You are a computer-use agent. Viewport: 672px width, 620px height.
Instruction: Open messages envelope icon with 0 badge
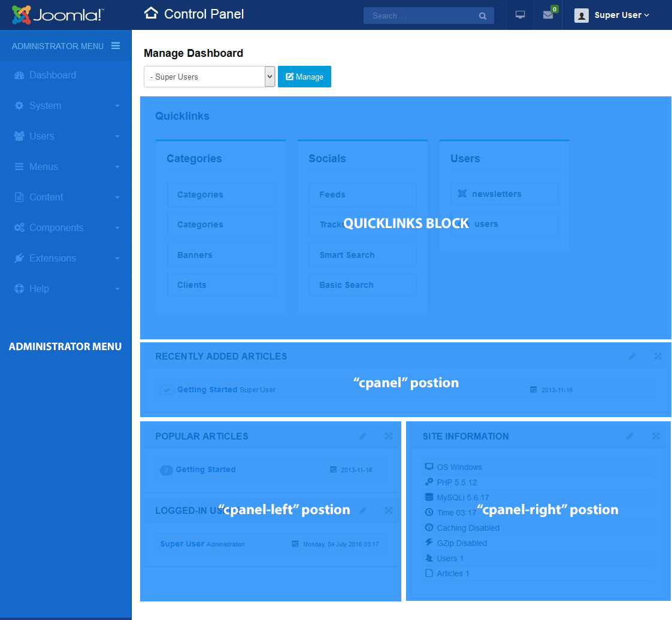tap(547, 15)
